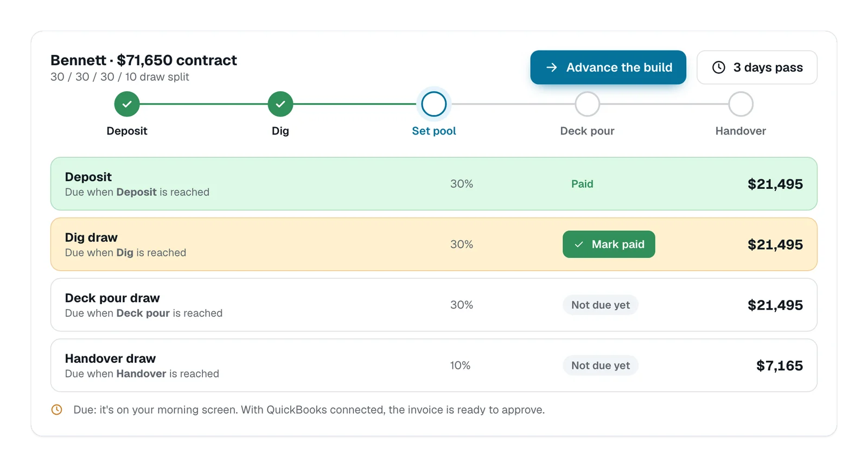Click Not due yet badge for Deck pour
The height and width of the screenshot is (474, 868).
click(601, 305)
